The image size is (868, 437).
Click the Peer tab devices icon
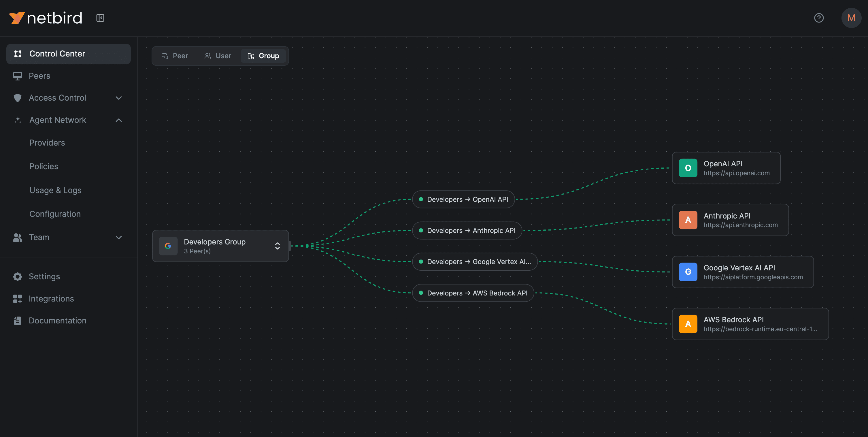[x=165, y=56]
